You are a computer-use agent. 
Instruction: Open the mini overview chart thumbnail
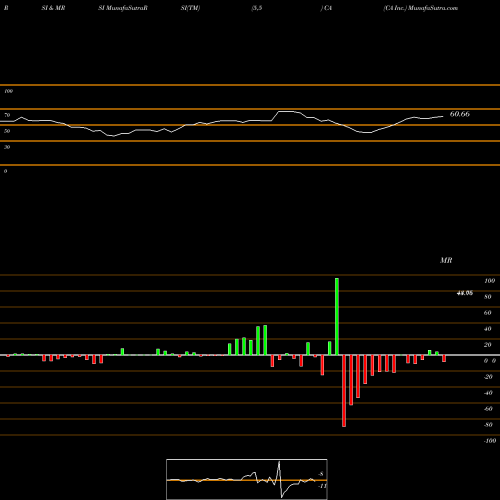[x=247, y=479]
